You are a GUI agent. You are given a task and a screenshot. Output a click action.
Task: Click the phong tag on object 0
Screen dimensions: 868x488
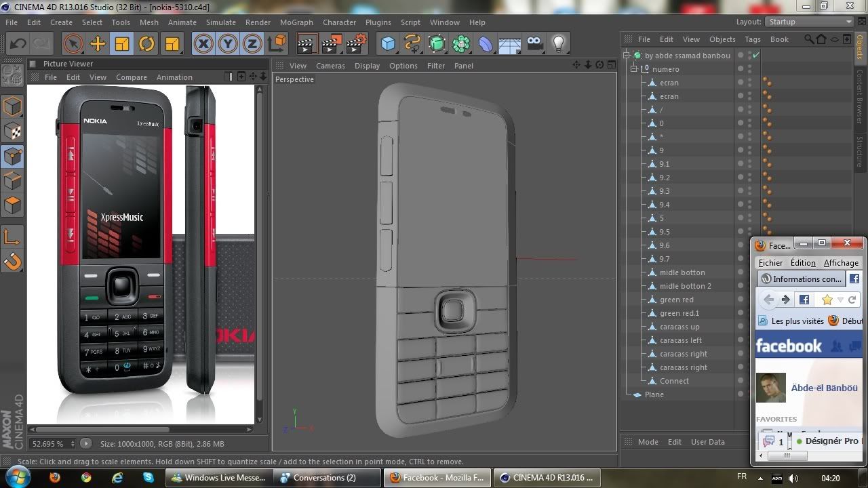click(768, 123)
